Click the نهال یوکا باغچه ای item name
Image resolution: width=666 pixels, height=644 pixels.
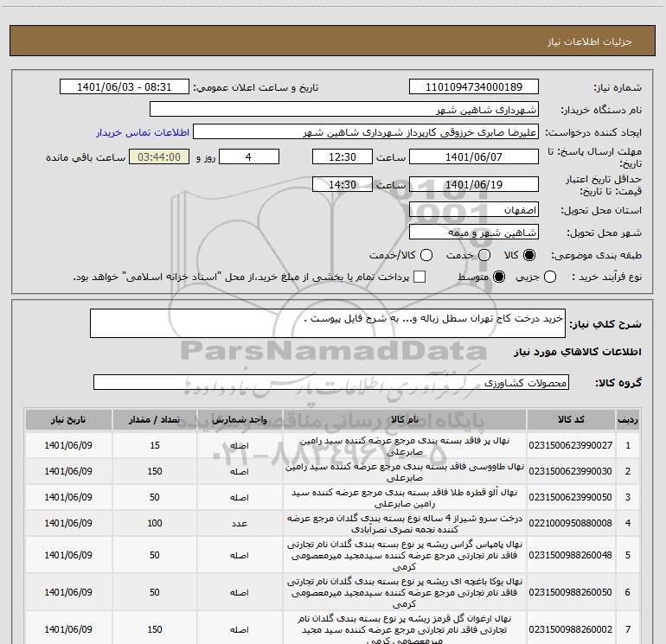405,593
